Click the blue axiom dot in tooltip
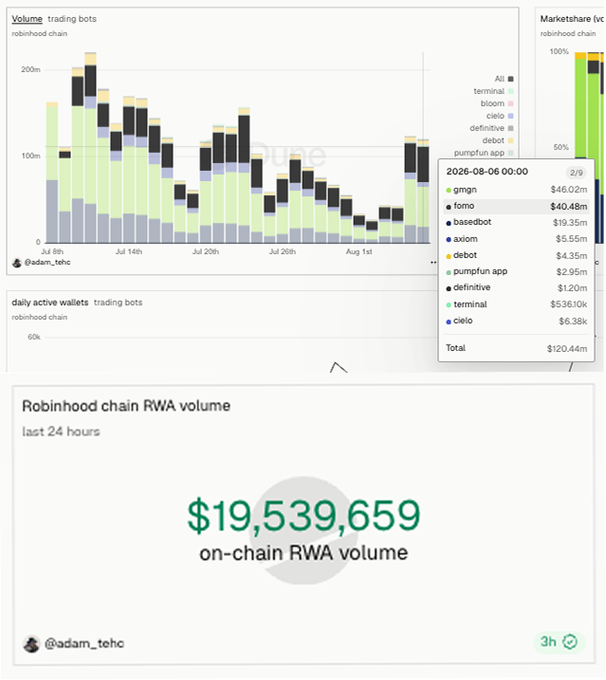This screenshot has height=680, width=606. point(449,239)
